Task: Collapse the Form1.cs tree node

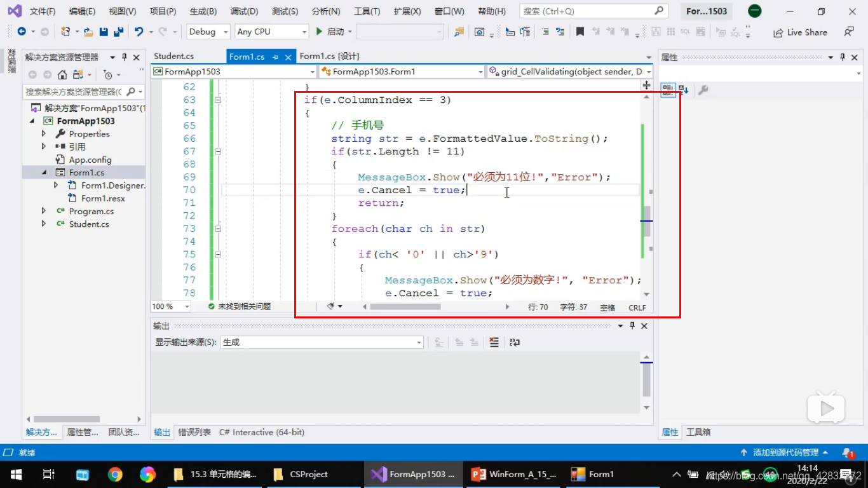Action: coord(43,172)
